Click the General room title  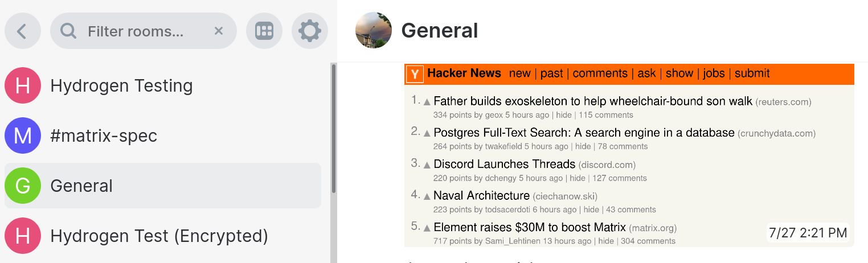click(440, 30)
